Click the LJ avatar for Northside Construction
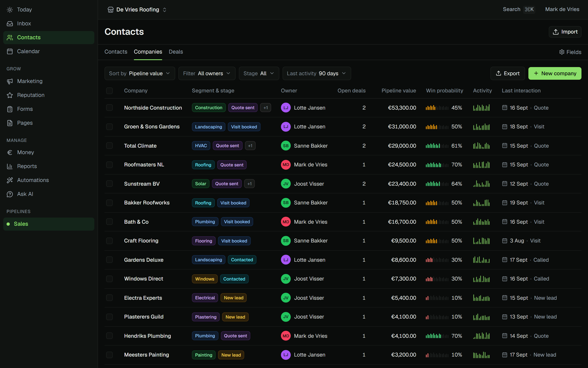 coord(286,108)
